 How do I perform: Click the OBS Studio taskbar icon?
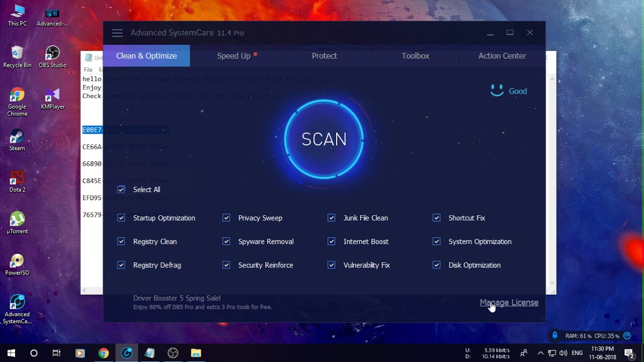coord(173,353)
